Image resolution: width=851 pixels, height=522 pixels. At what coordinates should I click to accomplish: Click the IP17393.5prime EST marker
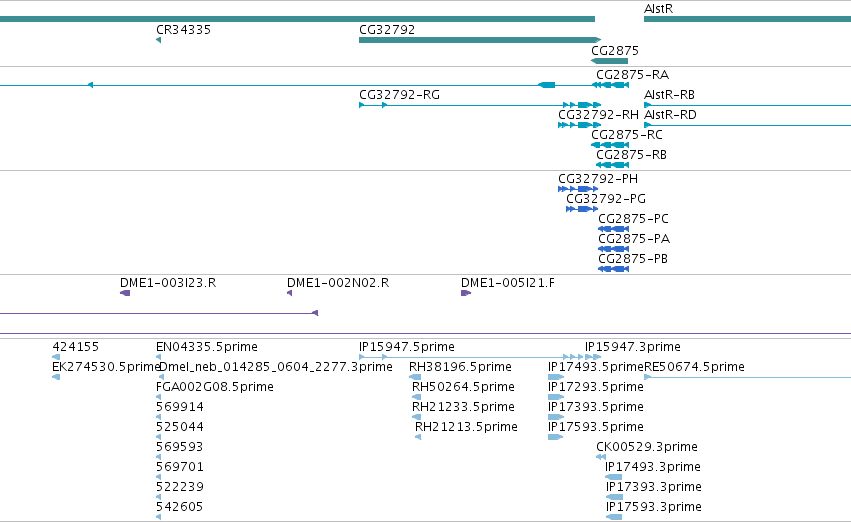[556, 417]
